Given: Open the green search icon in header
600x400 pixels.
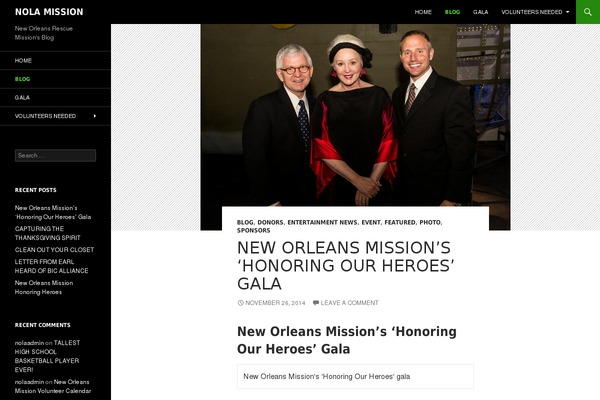Looking at the screenshot, I should (588, 12).
